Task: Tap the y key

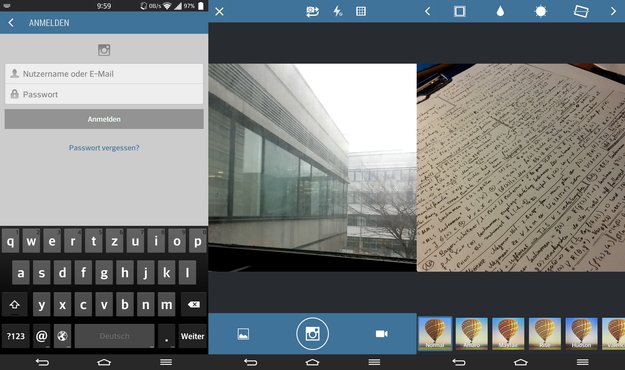Action: coord(41,305)
